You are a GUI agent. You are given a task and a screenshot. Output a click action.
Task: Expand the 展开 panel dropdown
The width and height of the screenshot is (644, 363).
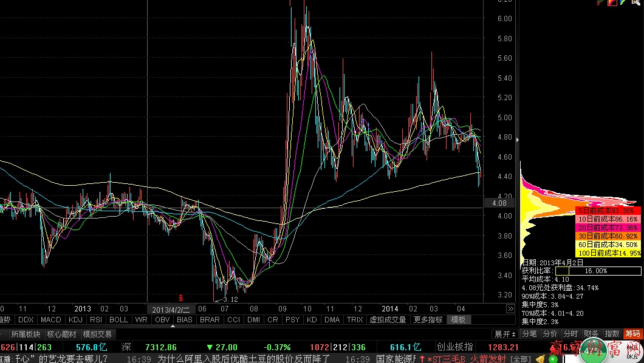pyautogui.click(x=505, y=334)
